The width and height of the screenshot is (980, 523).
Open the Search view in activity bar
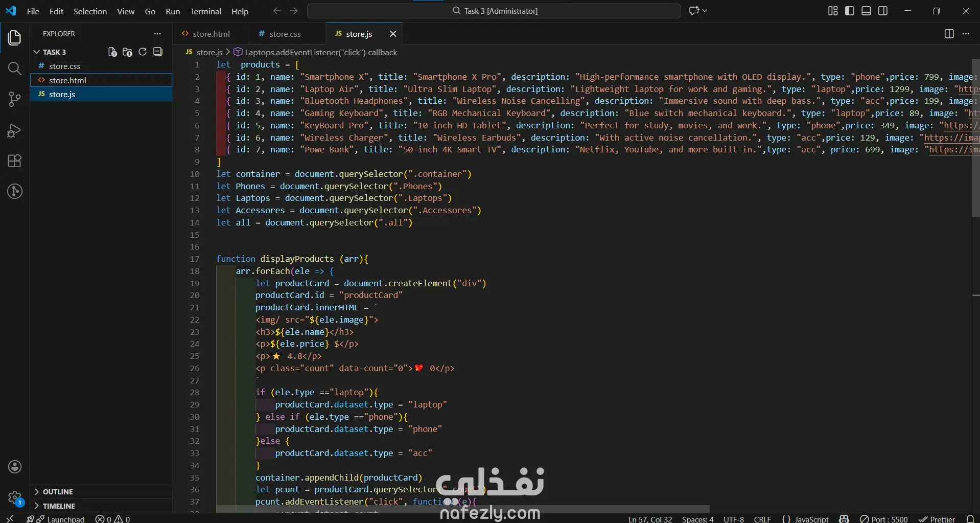15,69
